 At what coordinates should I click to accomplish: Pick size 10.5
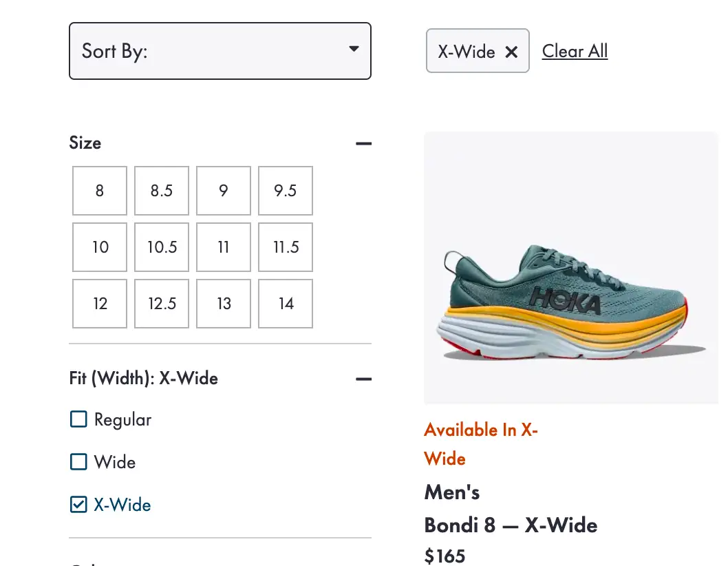(161, 247)
